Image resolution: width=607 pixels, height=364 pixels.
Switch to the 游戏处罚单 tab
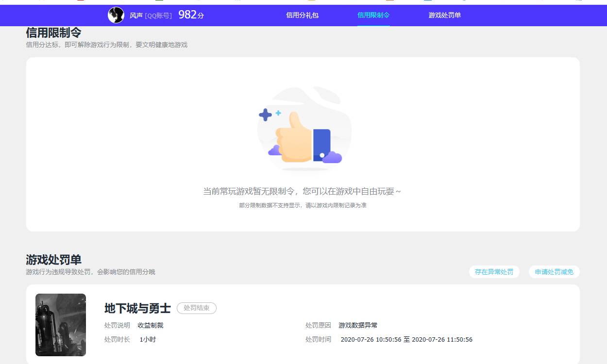(443, 16)
